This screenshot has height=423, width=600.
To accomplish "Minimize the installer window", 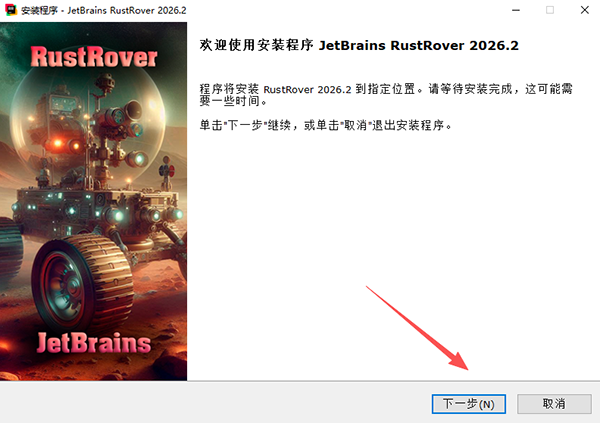I will click(x=516, y=10).
